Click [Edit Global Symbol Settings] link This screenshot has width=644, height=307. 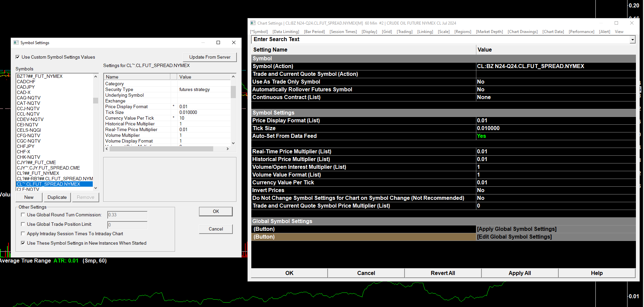tap(514, 237)
